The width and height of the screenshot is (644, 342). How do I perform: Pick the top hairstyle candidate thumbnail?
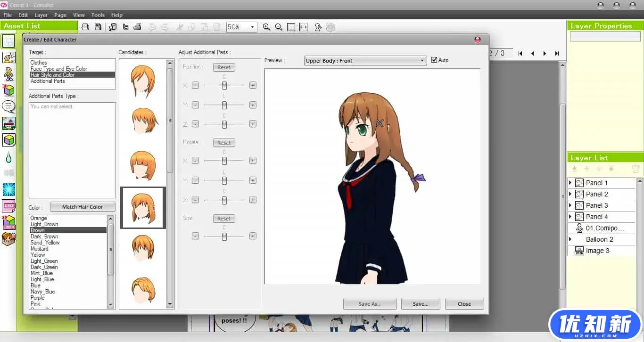click(142, 80)
